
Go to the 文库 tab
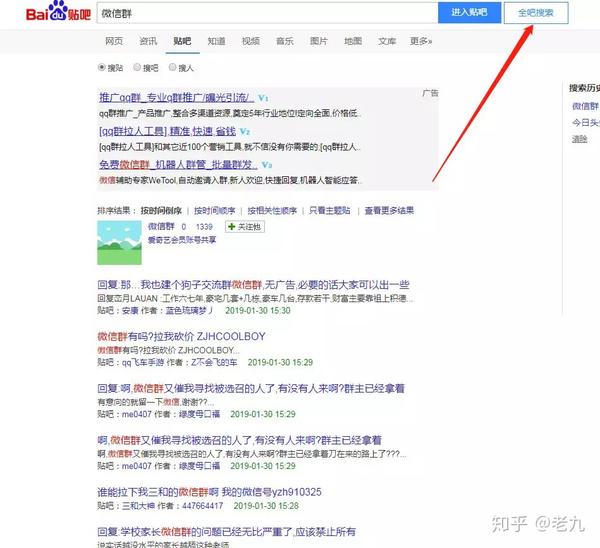point(387,41)
